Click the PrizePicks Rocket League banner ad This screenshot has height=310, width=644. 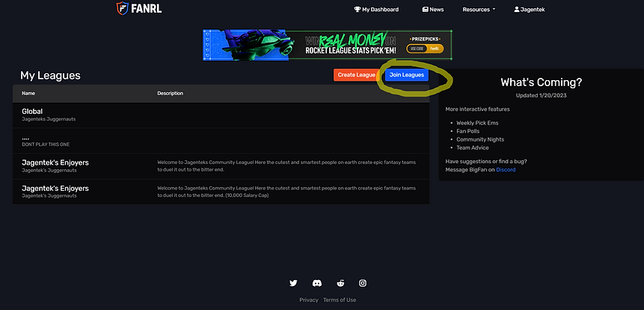coord(328,45)
